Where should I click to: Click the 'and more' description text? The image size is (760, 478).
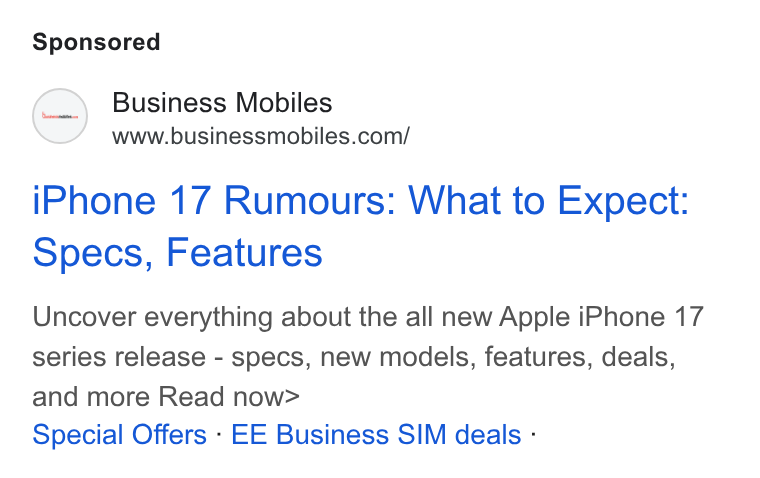point(91,397)
